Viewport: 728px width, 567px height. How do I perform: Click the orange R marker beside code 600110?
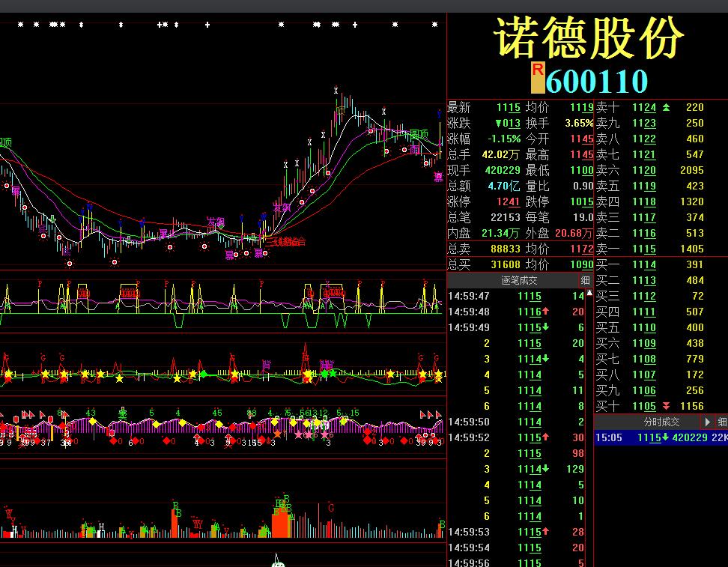(538, 77)
